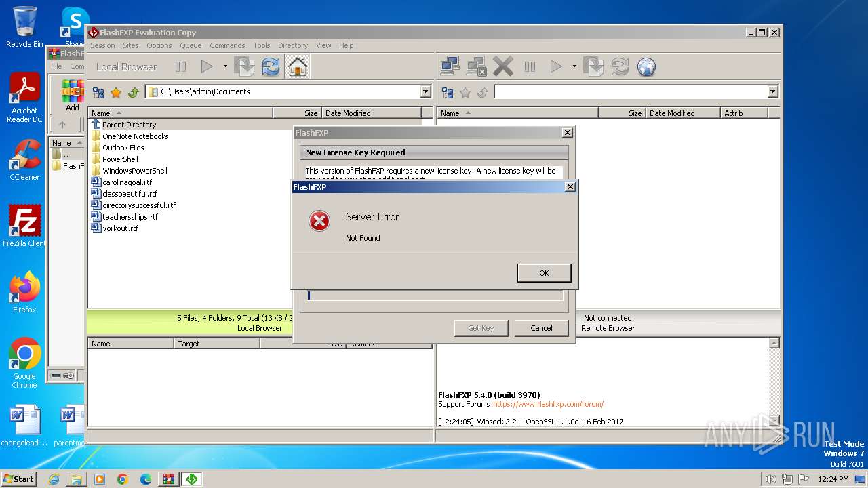Refresh the local browser listing
The height and width of the screenshot is (488, 868).
click(x=271, y=66)
